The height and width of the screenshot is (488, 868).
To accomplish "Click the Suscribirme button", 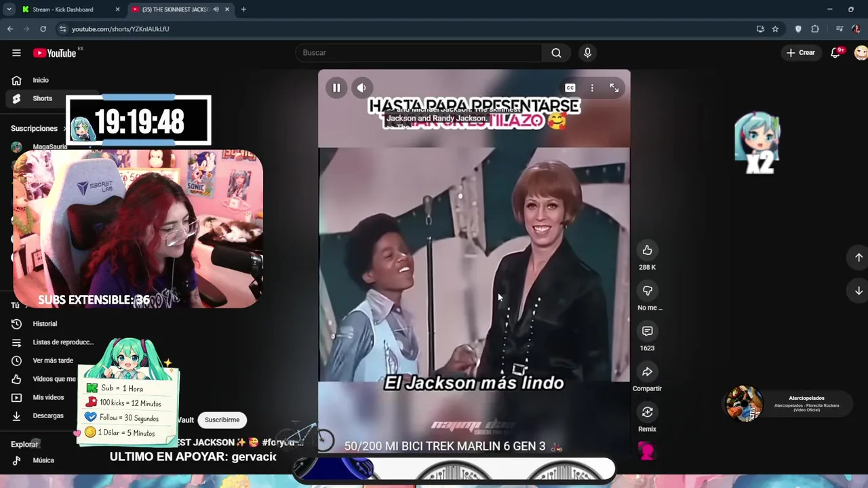I will pos(222,420).
